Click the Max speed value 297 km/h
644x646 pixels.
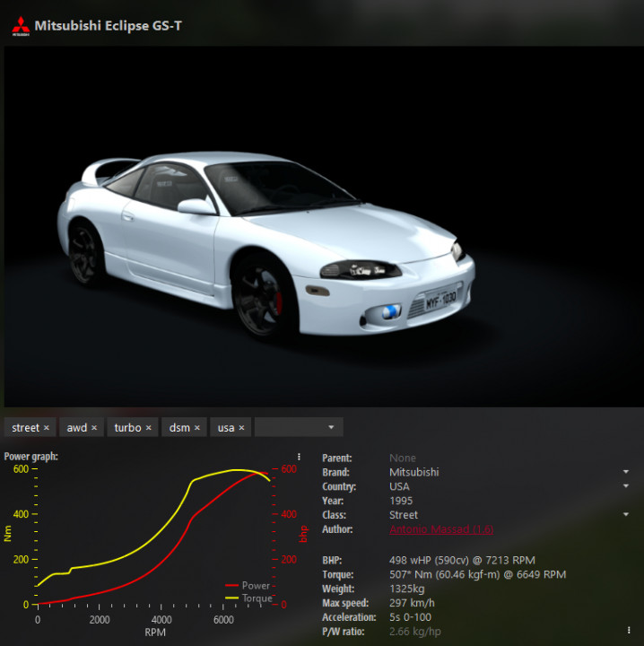[x=412, y=603]
